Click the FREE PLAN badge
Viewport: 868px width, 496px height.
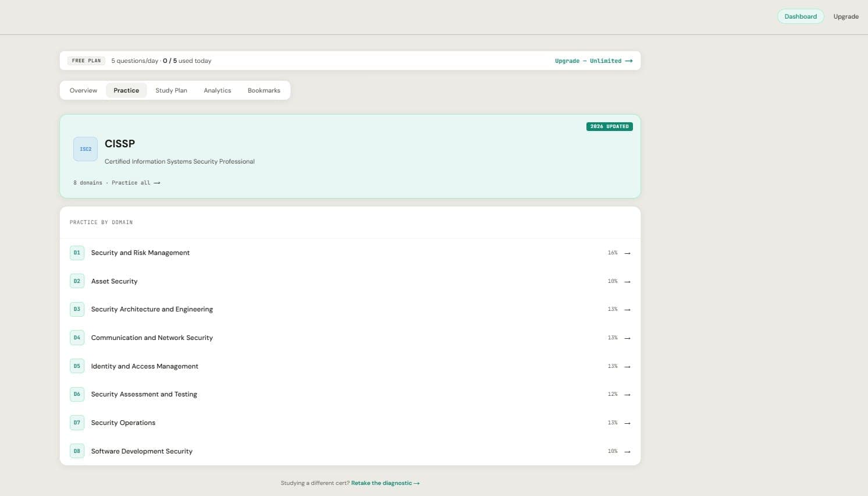pos(87,61)
